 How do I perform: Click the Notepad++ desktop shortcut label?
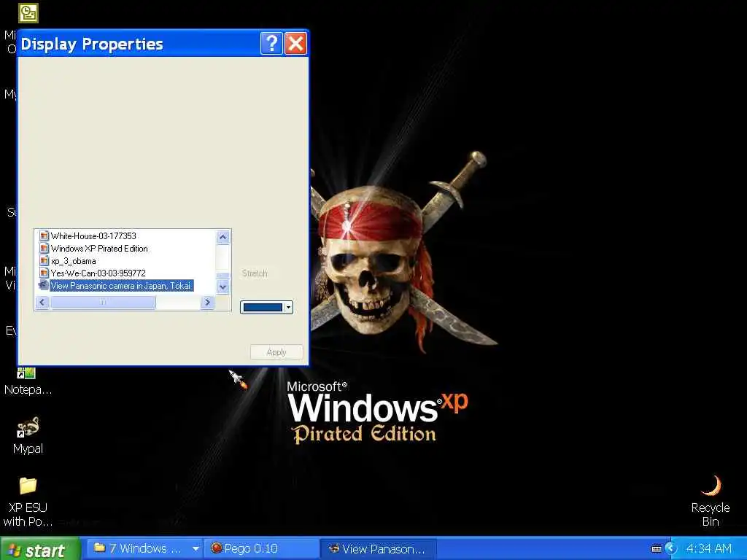28,389
